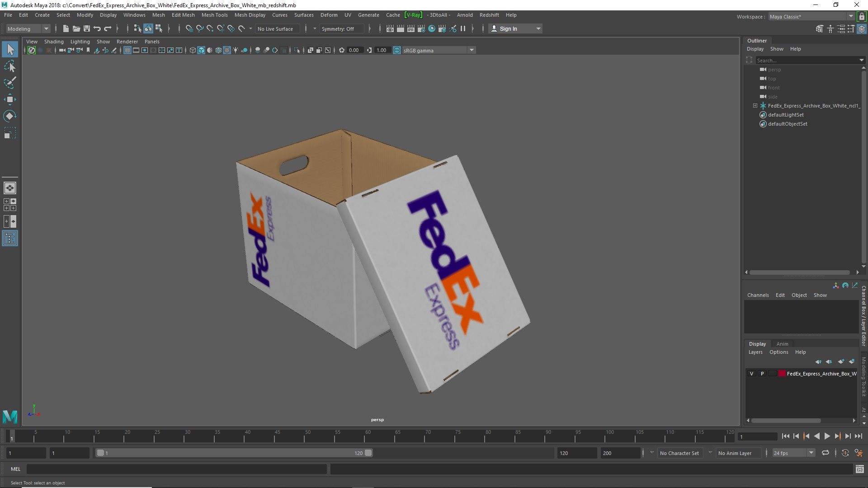
Task: Undo the last action
Action: 97,28
